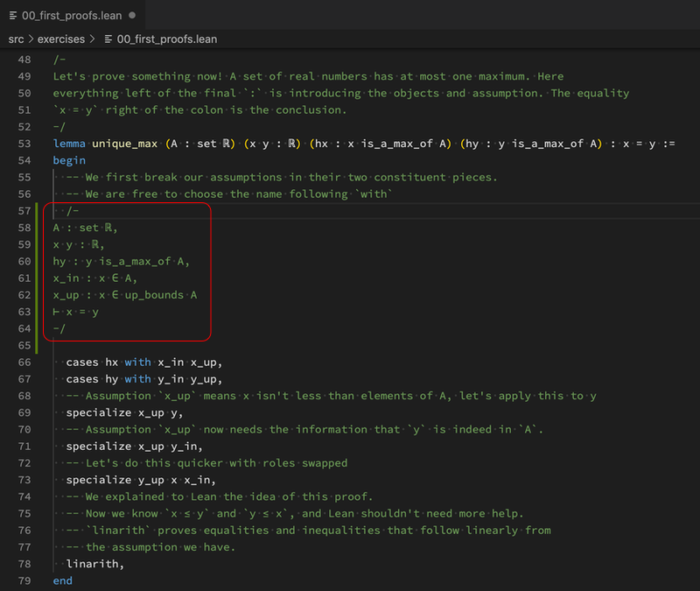The height and width of the screenshot is (591, 700).
Task: Open the exercises breadcrumb segment
Action: pos(61,39)
